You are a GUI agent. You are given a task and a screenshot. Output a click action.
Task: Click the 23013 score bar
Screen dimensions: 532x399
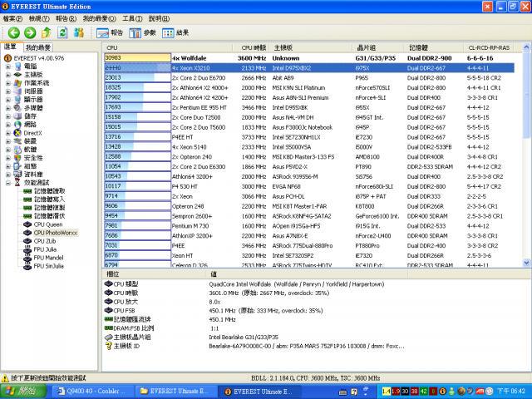[137, 77]
